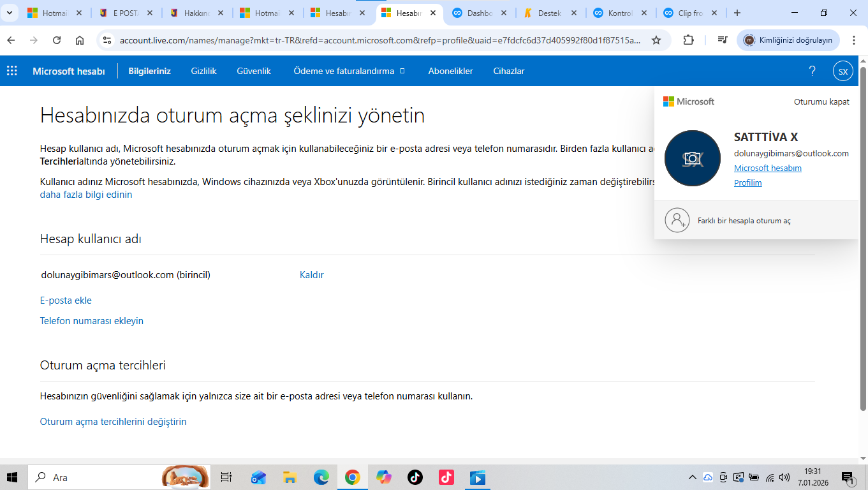Open the Microsoft app launcher grid
868x490 pixels.
[11, 71]
